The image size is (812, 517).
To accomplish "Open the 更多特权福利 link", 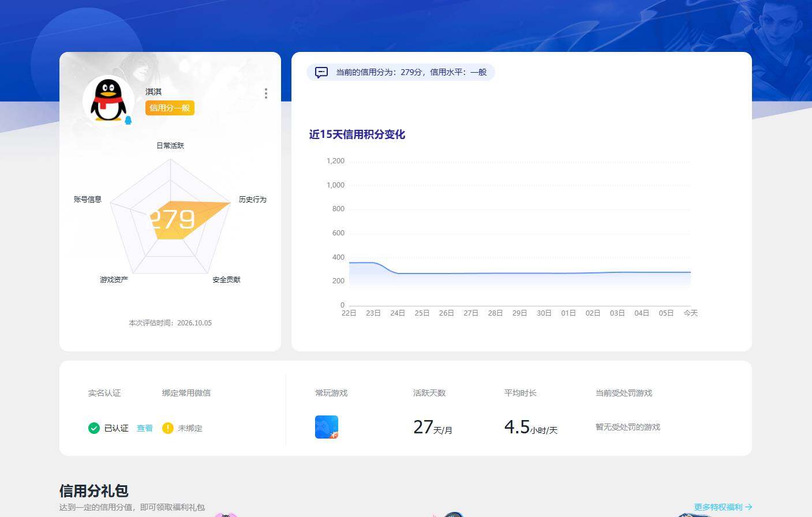I will 723,507.
